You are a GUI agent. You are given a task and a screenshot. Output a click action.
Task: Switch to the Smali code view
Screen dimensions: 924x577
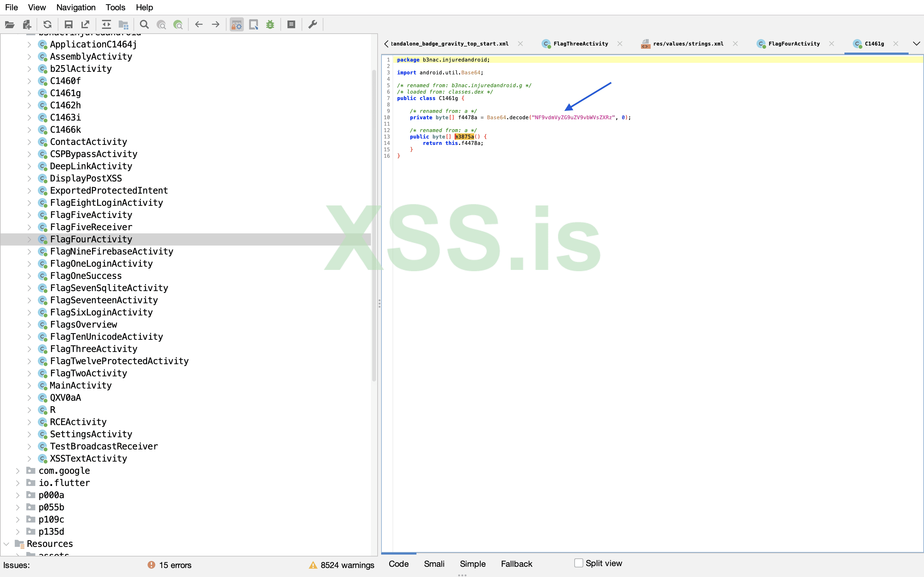pyautogui.click(x=434, y=564)
